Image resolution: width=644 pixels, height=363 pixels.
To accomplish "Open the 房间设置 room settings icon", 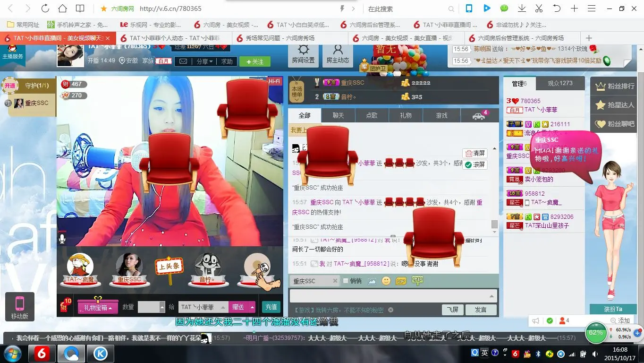I will (303, 55).
